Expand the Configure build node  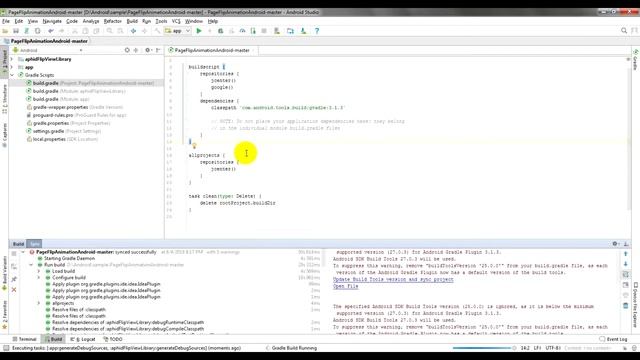pyautogui.click(x=39, y=278)
